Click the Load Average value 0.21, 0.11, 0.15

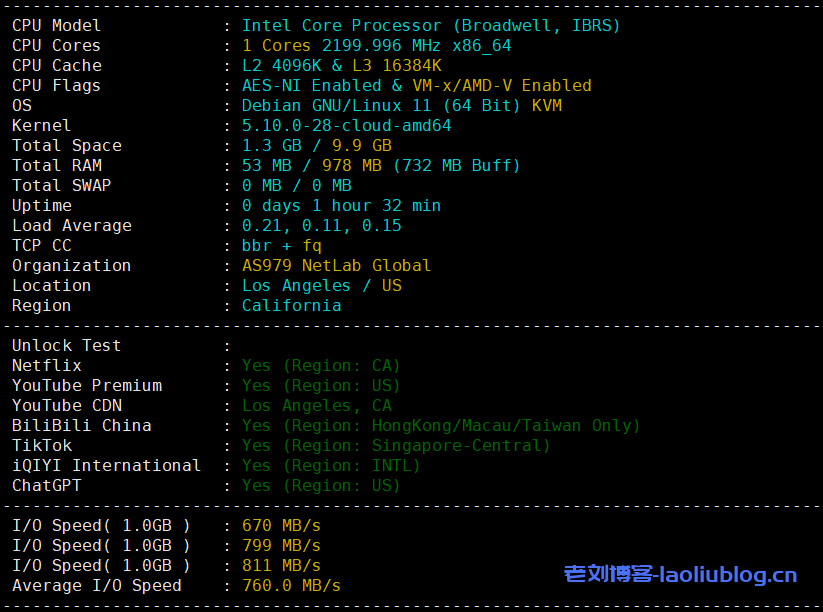[321, 226]
